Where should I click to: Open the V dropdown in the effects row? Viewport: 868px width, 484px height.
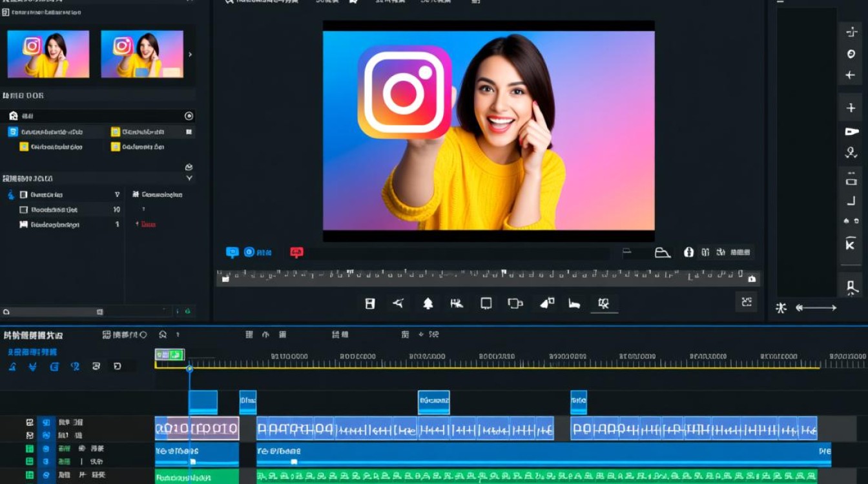point(117,194)
